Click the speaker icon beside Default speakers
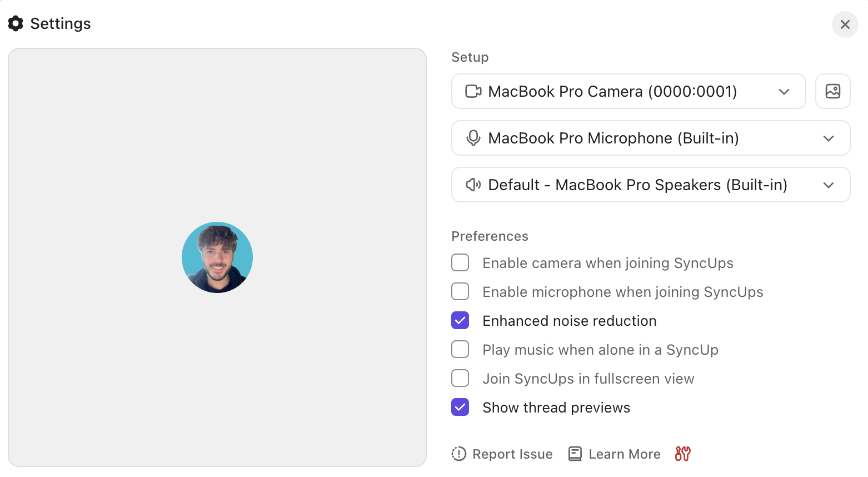The width and height of the screenshot is (868, 477). pyautogui.click(x=472, y=185)
